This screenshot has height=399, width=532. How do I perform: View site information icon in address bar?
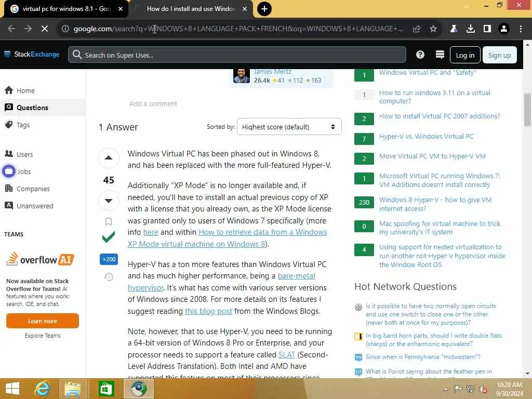point(65,29)
